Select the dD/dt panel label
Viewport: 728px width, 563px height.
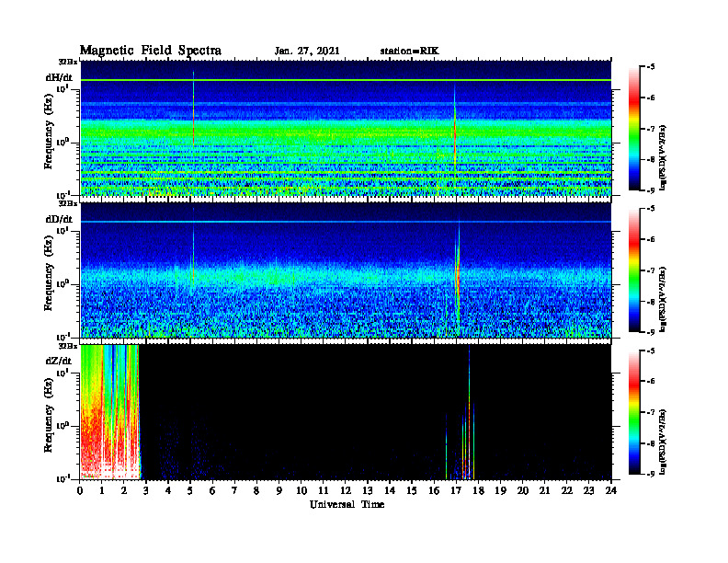coord(59,219)
